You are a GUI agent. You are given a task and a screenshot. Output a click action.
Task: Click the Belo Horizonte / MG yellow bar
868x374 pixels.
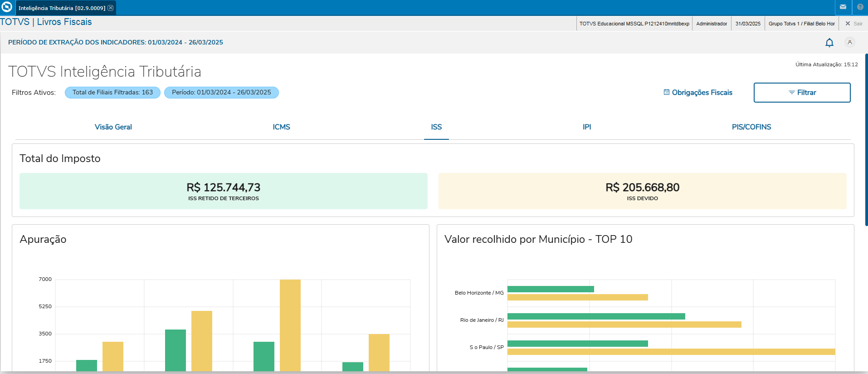point(578,297)
